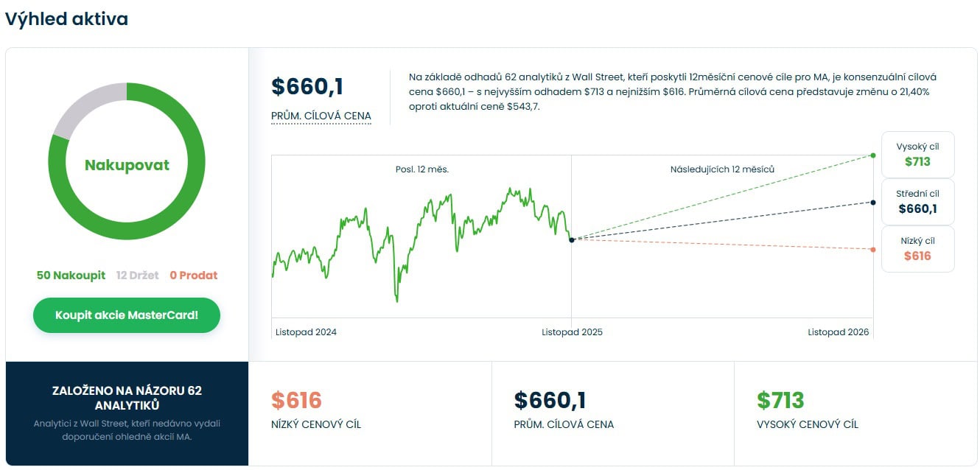
Task: Select the Nízký cíl $616 box
Action: click(x=917, y=249)
